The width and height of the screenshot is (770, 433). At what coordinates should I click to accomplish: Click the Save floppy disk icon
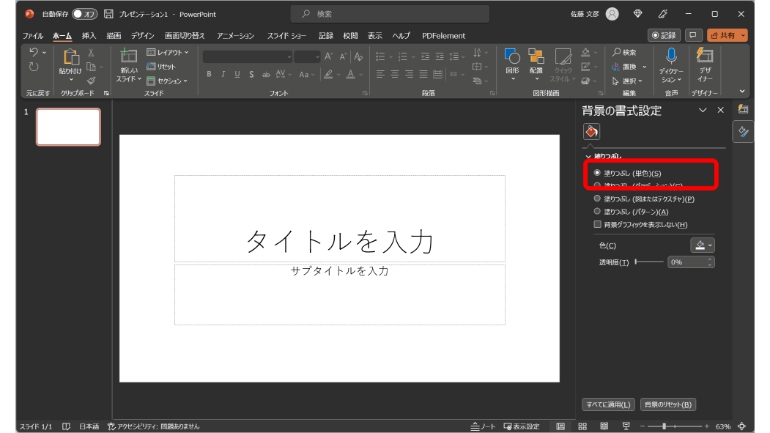coord(107,13)
